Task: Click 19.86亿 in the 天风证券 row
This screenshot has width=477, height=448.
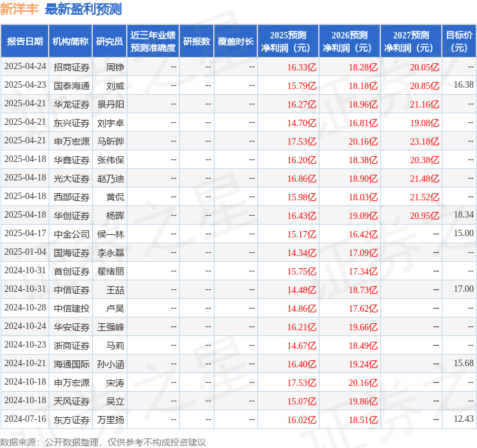Action: click(x=363, y=401)
